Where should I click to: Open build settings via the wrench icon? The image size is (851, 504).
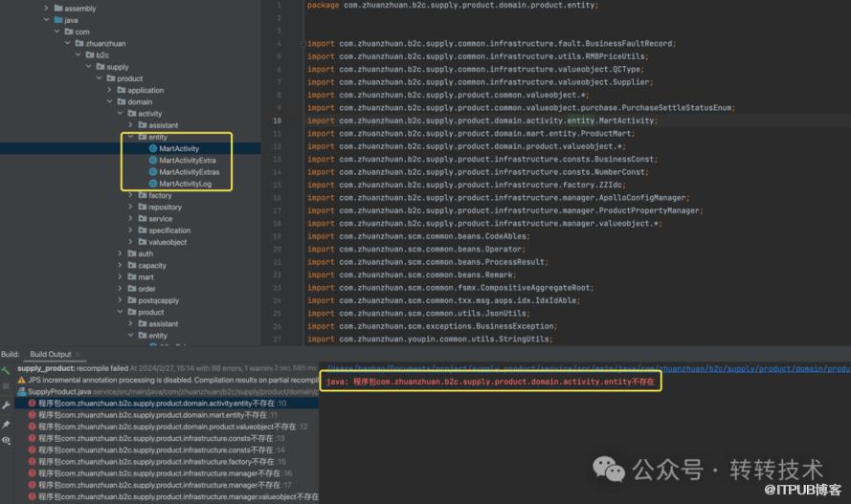coord(6,405)
